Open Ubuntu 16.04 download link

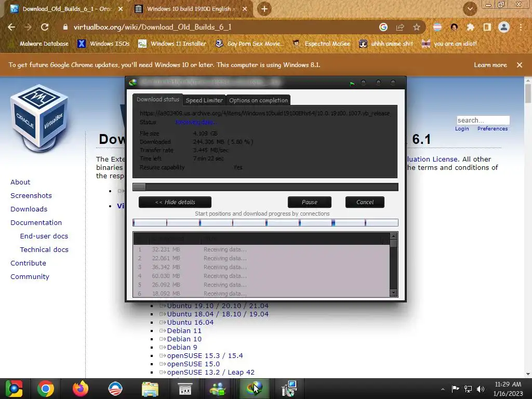190,322
